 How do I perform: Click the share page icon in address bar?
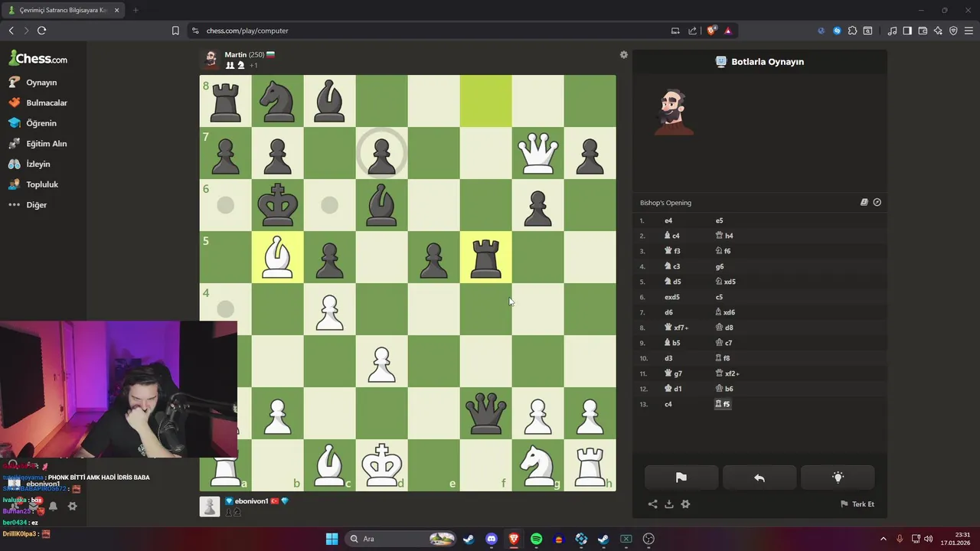692,31
